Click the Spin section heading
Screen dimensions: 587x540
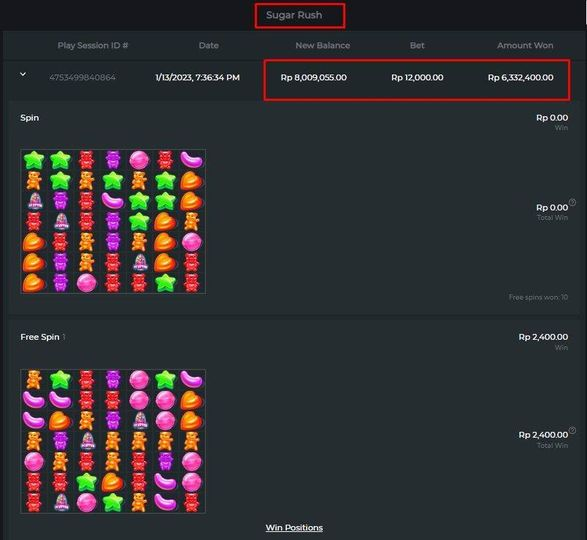coord(30,118)
